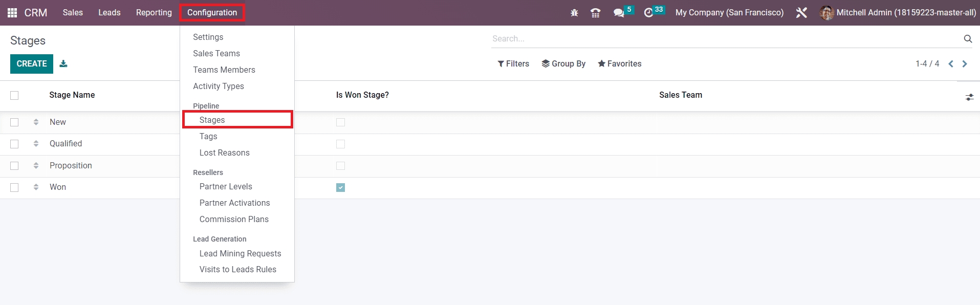Select Lost Reasons from Configuration menu
Viewport: 980px width, 305px height.
(x=224, y=152)
